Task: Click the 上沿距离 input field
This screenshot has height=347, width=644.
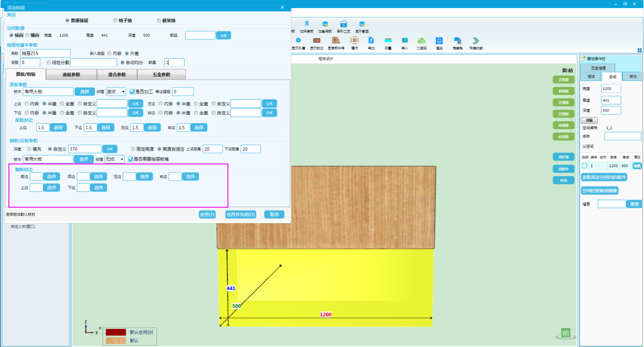Action: [213, 149]
